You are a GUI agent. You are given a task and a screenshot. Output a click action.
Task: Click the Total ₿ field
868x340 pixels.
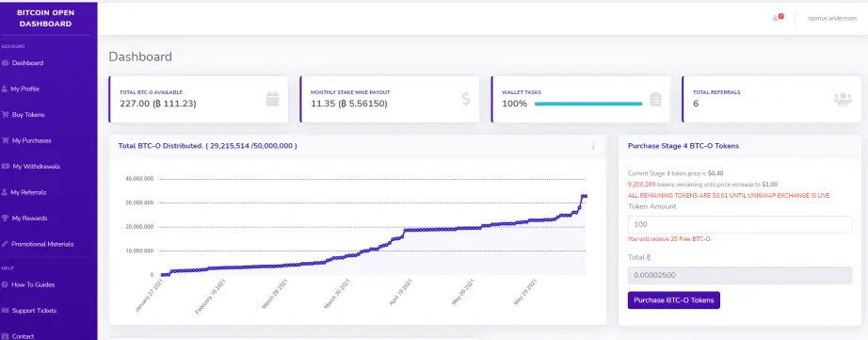pos(740,275)
